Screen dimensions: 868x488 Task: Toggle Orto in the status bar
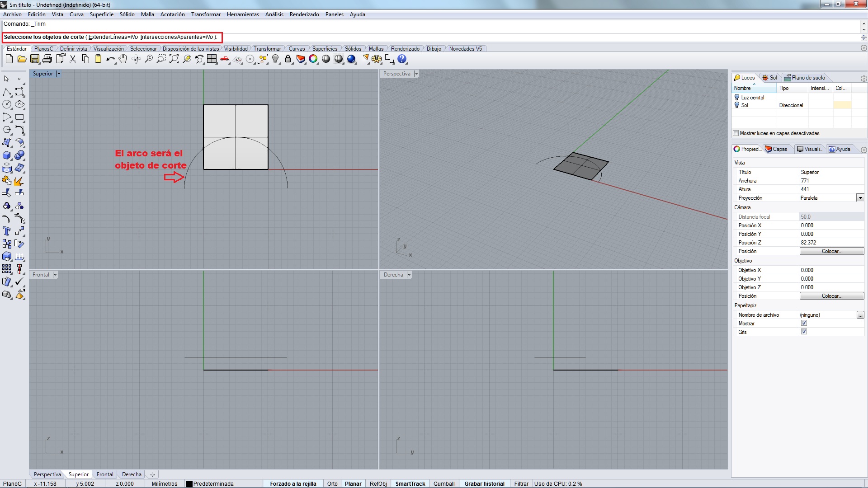[x=332, y=483]
